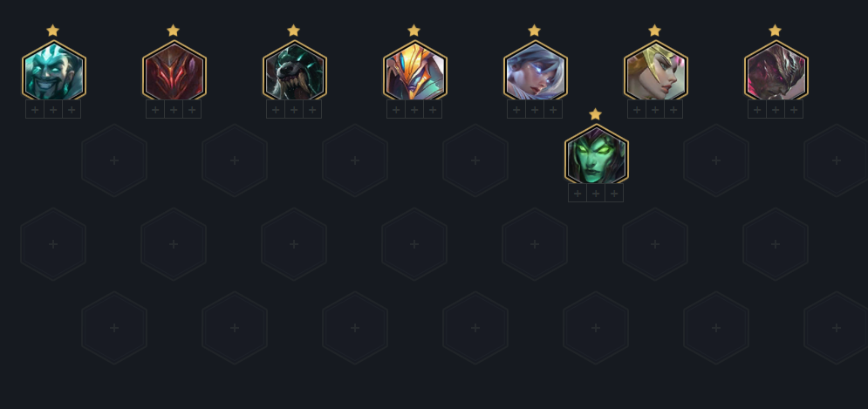
Task: Add middle item to red armored champion
Action: coord(174,110)
